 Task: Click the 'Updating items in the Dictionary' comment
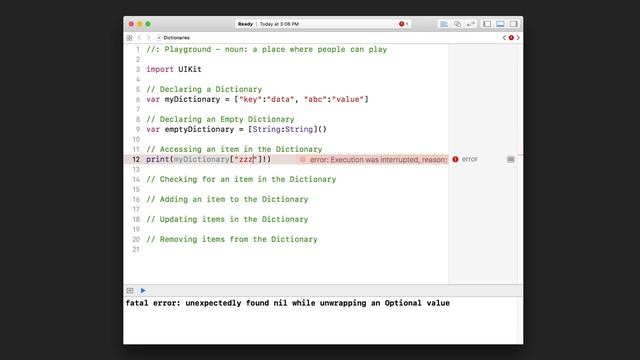point(227,219)
